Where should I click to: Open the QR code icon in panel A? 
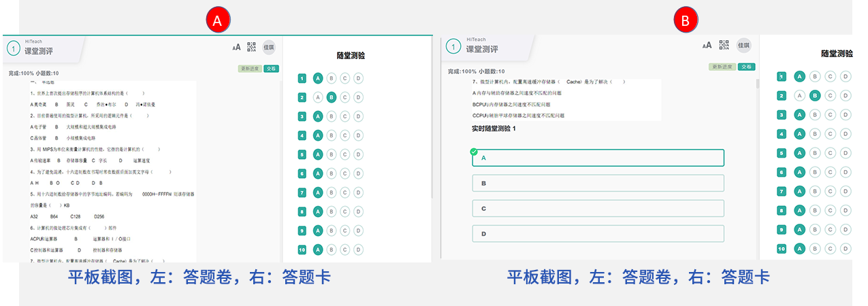coord(252,47)
